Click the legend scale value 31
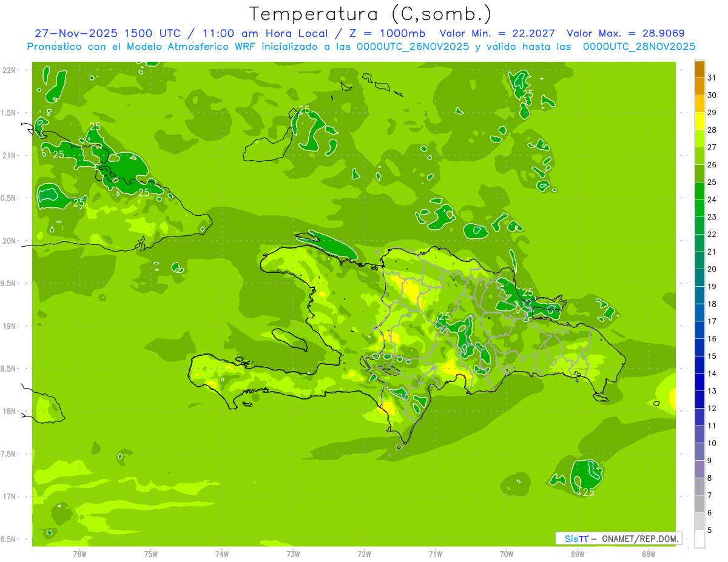The image size is (728, 562). [x=713, y=78]
